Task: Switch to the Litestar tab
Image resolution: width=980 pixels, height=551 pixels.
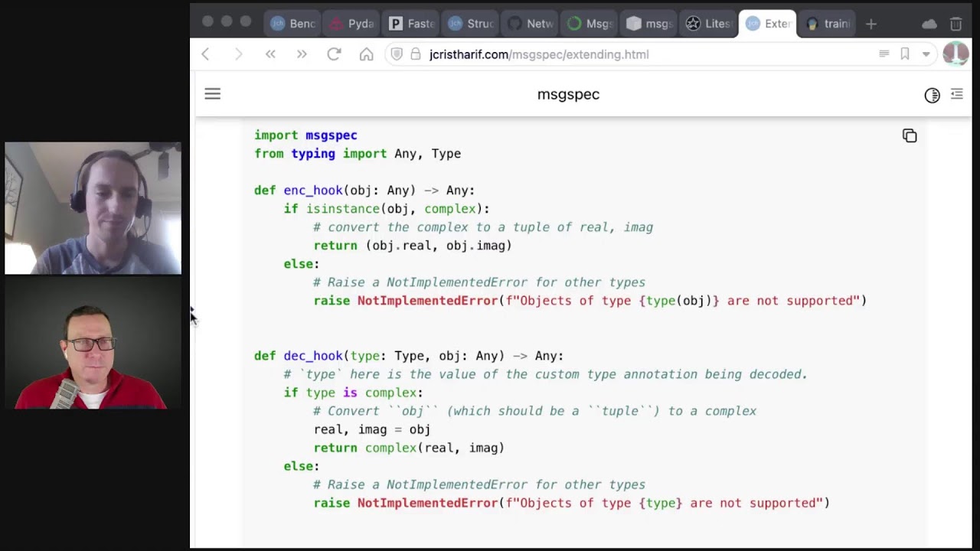Action: tap(707, 24)
